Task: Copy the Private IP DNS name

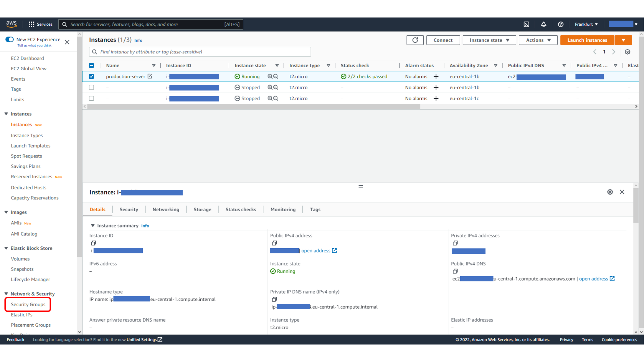Action: tap(274, 299)
